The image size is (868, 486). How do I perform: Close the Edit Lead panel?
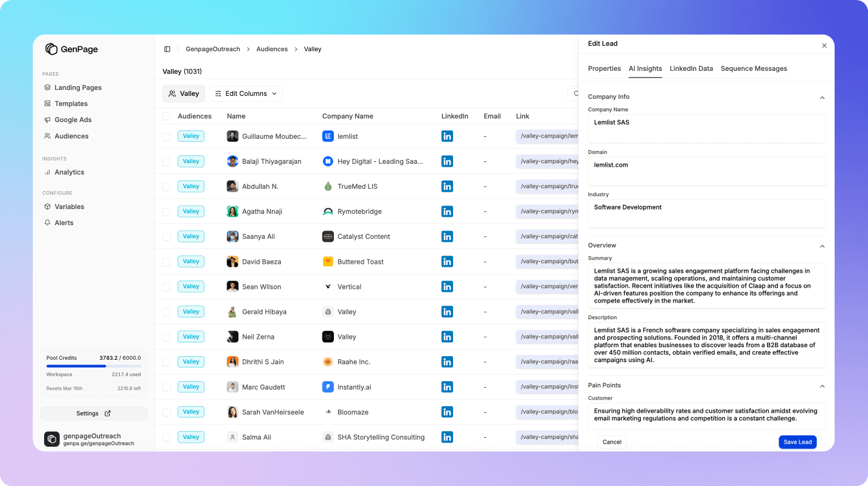click(824, 45)
